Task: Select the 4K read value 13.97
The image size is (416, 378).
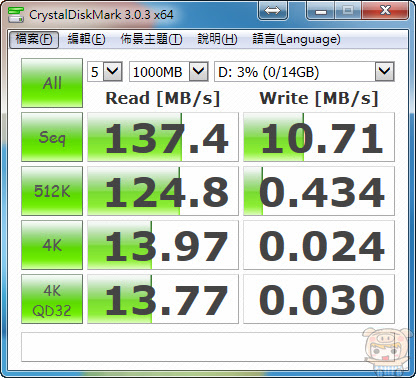Action: pyautogui.click(x=163, y=245)
